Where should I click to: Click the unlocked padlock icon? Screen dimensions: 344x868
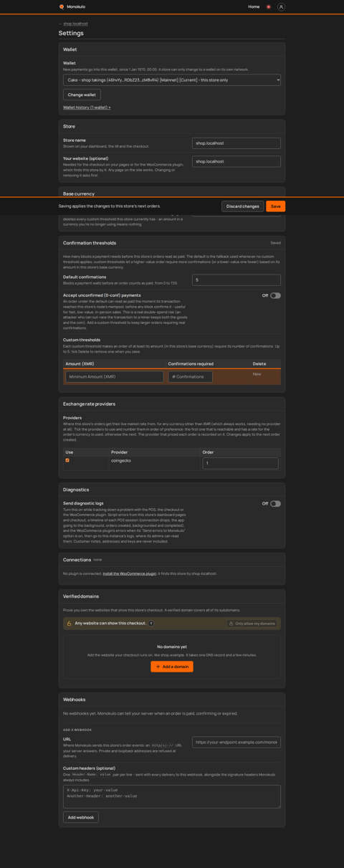pyautogui.click(x=70, y=624)
